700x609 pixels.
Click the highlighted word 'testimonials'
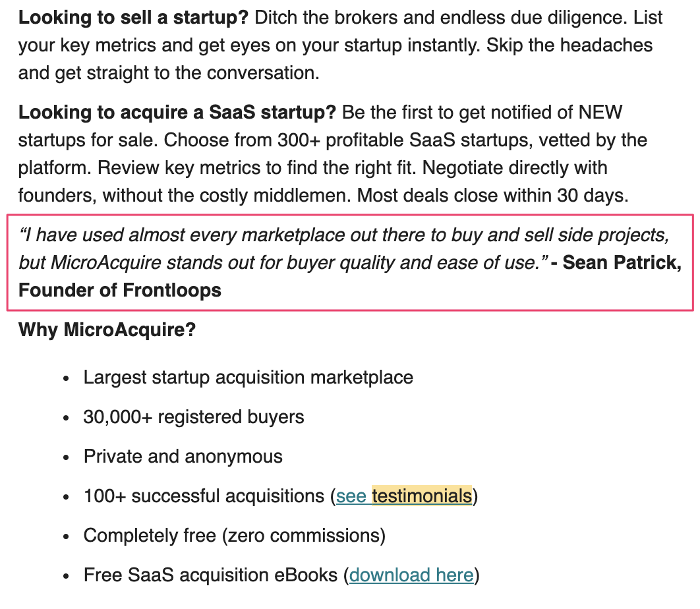[422, 496]
